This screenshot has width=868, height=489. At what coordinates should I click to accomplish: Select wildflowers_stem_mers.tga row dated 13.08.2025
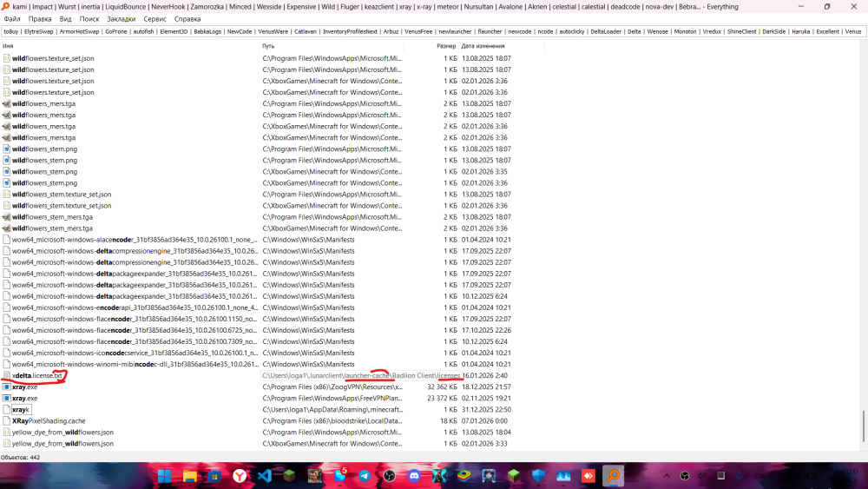(x=52, y=217)
